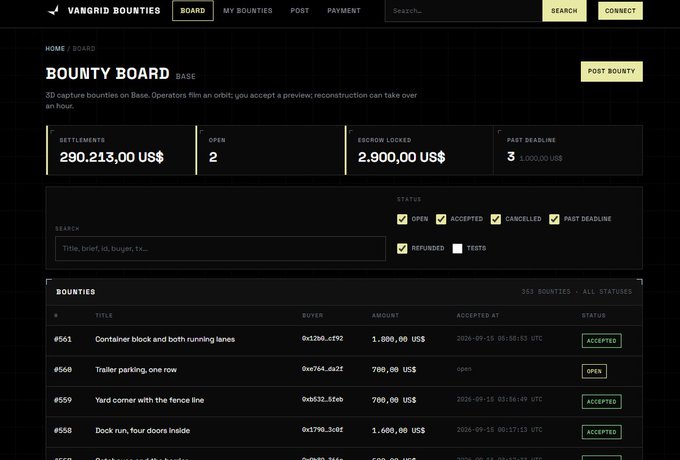The height and width of the screenshot is (460, 680).
Task: Click buyer address 0xb532…5feb
Action: [322, 399]
